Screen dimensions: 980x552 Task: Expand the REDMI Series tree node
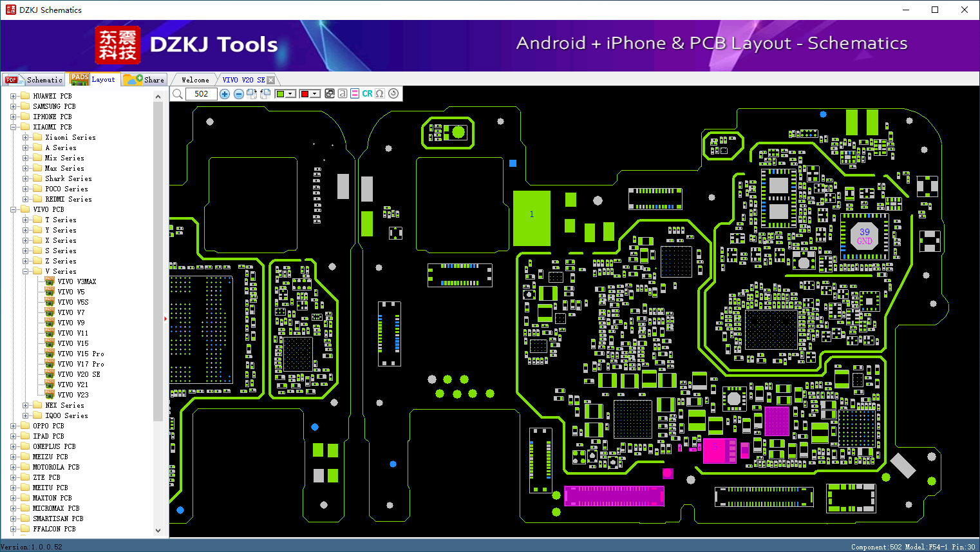25,199
